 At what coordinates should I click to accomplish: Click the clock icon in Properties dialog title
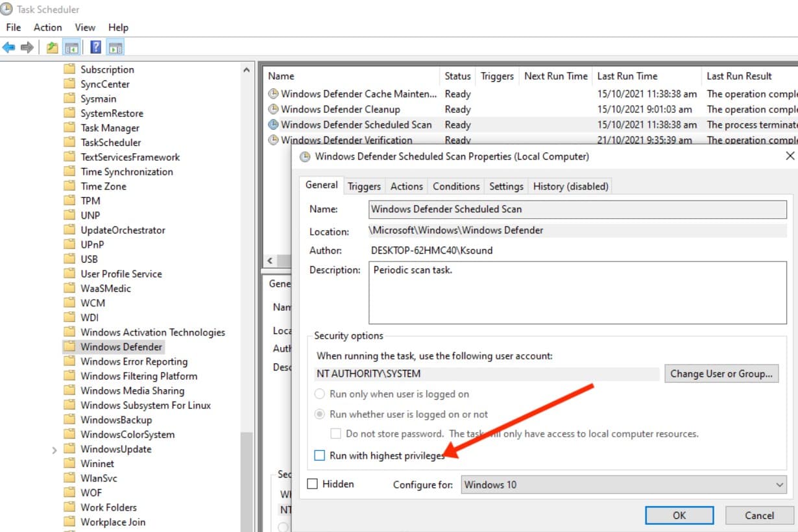click(305, 156)
